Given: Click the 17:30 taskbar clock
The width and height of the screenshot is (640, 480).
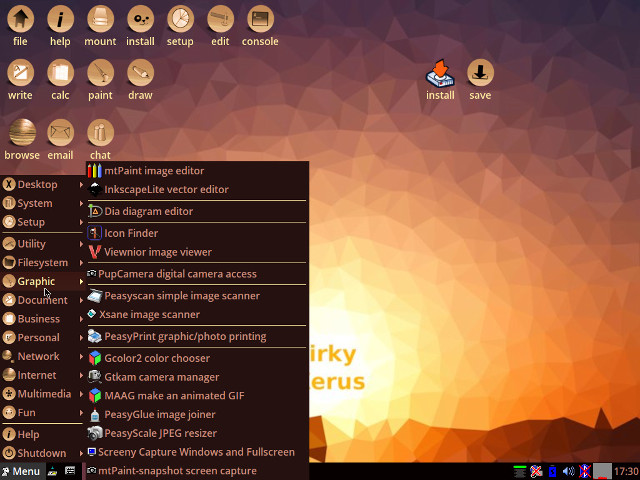Looking at the screenshot, I should (x=626, y=472).
